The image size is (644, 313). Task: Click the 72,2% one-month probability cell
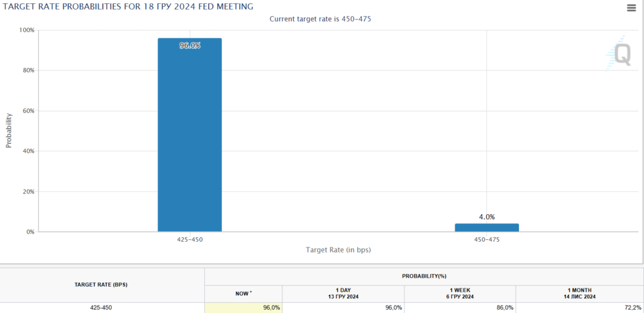579,308
